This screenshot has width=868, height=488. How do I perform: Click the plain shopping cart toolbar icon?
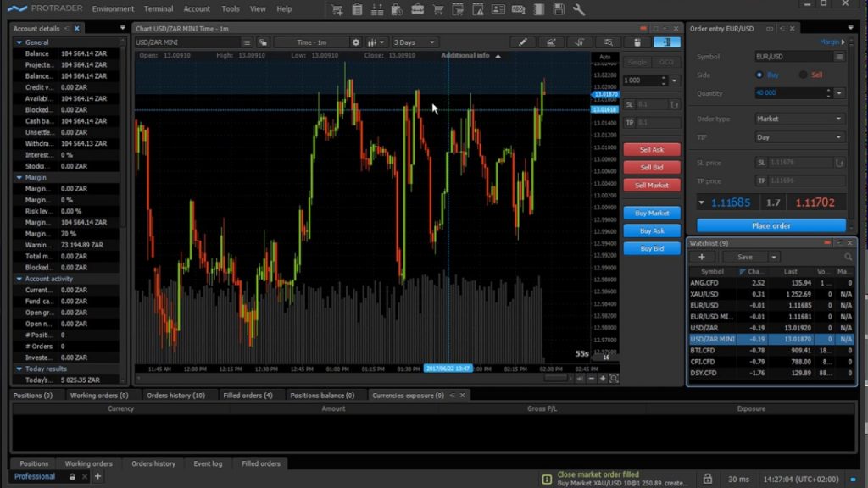tap(438, 9)
